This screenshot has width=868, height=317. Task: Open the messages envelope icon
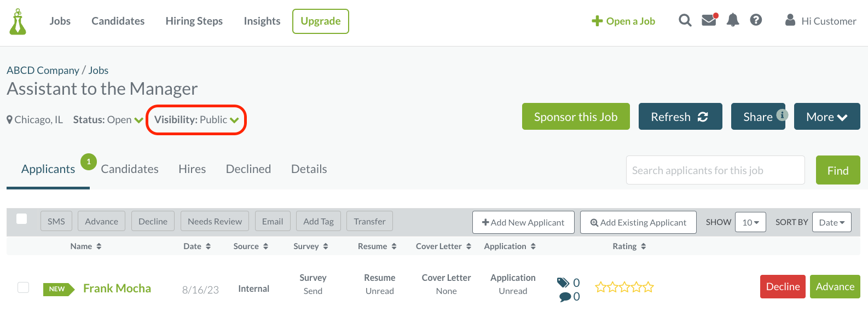pos(709,20)
